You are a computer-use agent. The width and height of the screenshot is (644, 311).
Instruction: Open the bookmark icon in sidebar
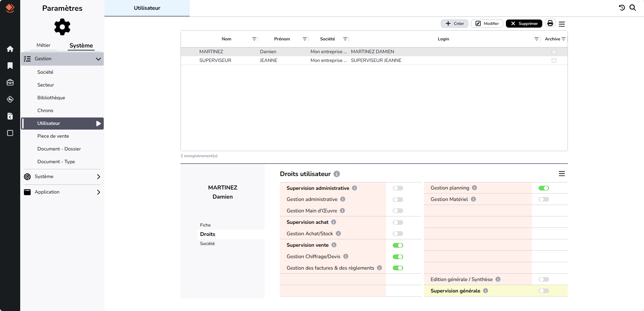(10, 66)
